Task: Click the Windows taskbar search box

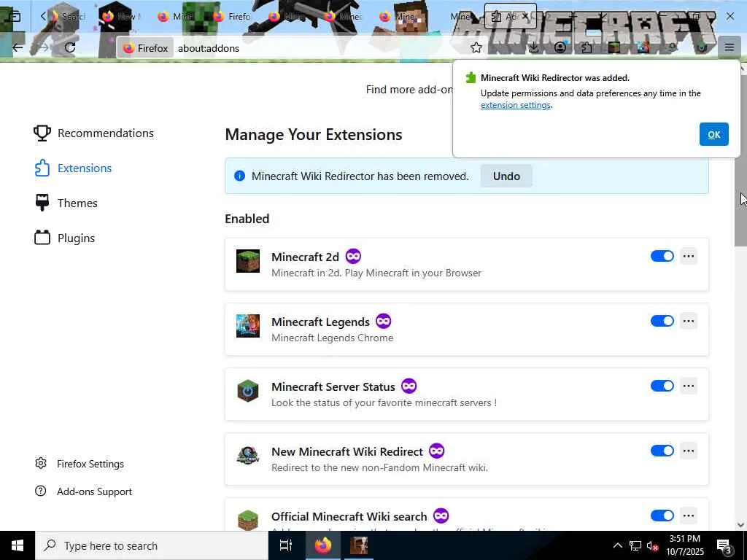Action: tap(152, 545)
